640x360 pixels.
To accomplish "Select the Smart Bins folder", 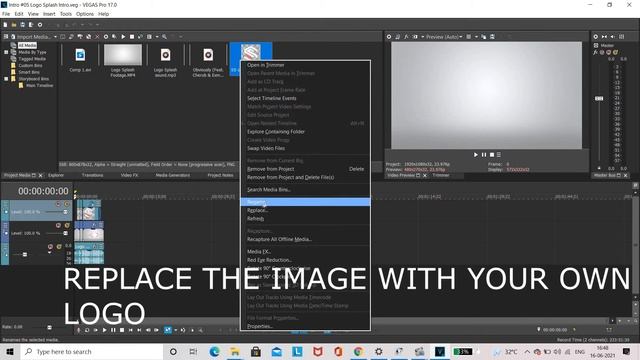I will 29,72.
